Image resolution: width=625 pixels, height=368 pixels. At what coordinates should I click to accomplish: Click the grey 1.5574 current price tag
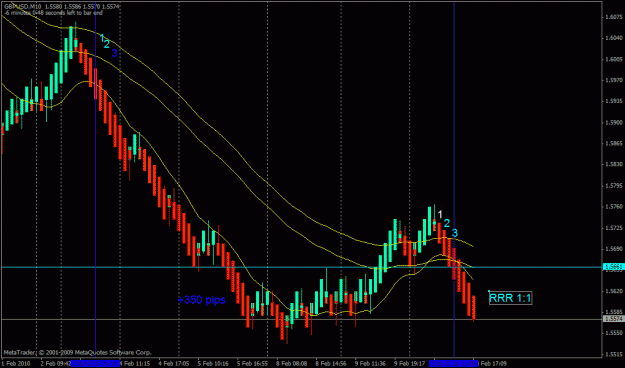(x=613, y=319)
